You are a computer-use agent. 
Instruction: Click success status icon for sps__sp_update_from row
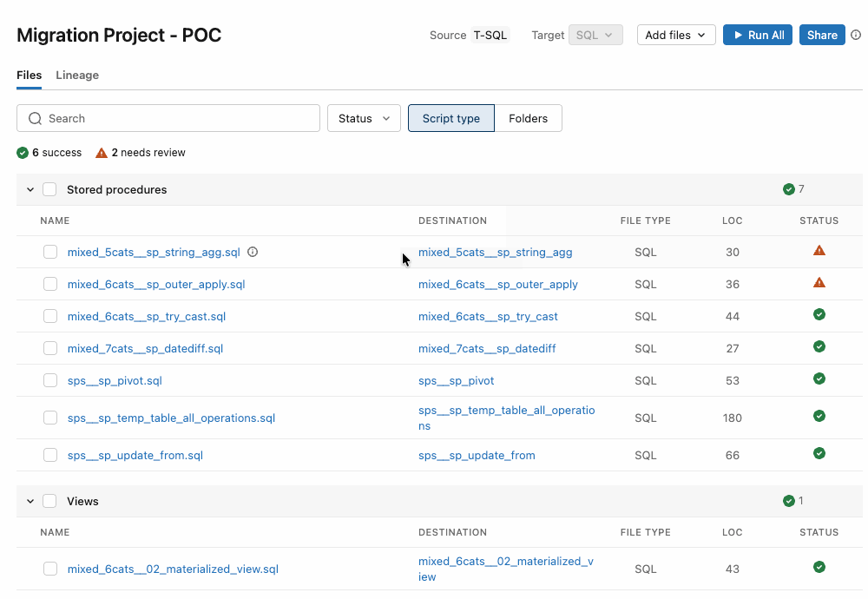(819, 453)
